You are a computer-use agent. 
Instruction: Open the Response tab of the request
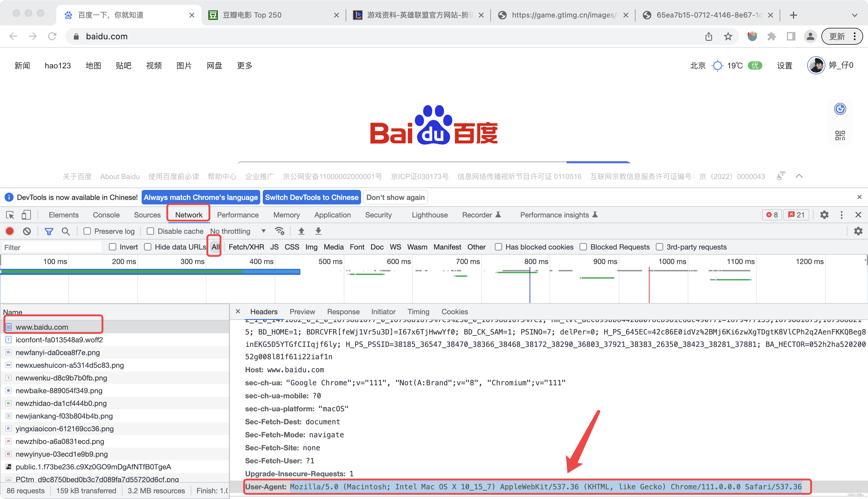click(x=343, y=311)
